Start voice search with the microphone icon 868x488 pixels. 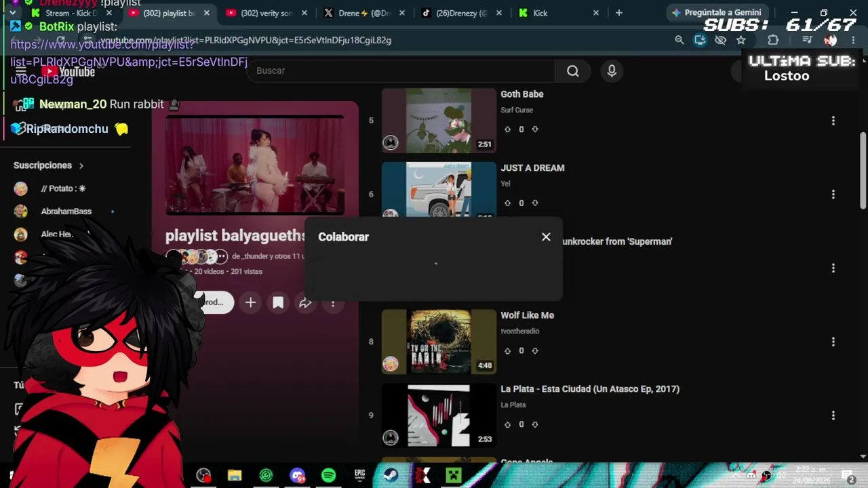coord(612,70)
